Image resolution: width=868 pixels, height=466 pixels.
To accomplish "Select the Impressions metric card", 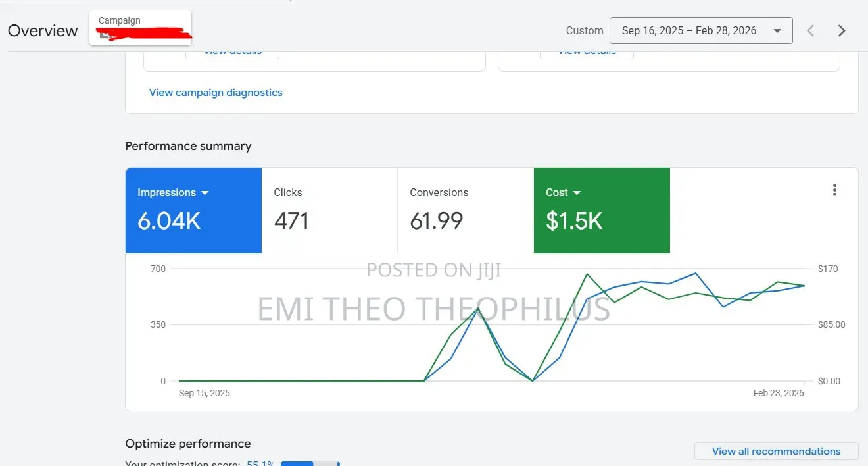I will (x=193, y=211).
